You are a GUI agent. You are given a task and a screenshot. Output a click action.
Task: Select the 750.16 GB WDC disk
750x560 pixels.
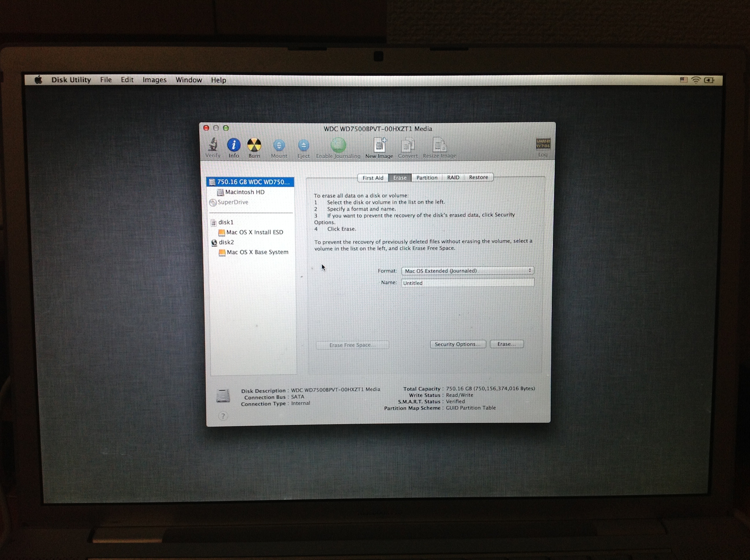[x=250, y=182]
